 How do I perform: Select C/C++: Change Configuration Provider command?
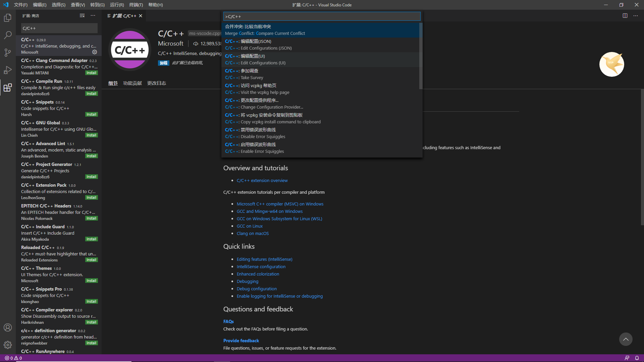(x=320, y=104)
